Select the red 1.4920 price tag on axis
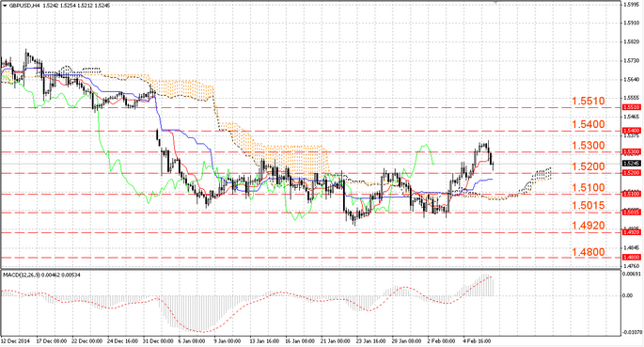644x347 pixels. coord(631,232)
